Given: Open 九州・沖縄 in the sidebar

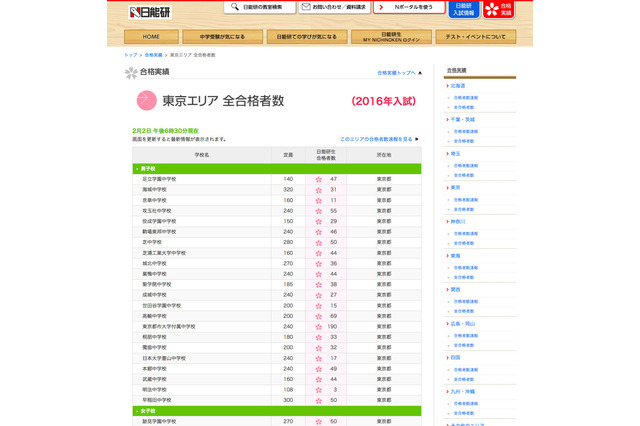Looking at the screenshot, I should click(x=462, y=392).
